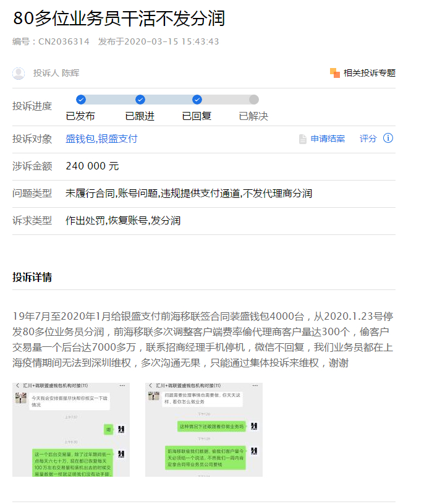
Task: Click the 已回复 progress checkmark
Action: pos(197,100)
